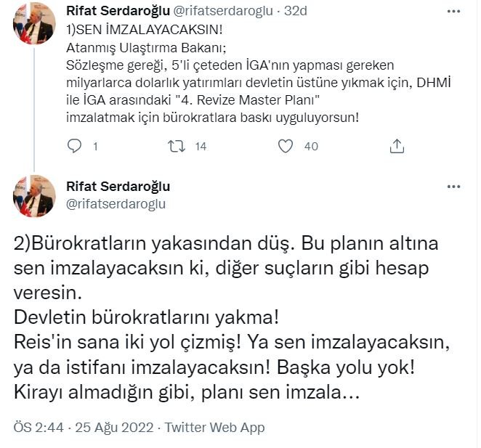
Task: Click the reply count showing 1
Action: point(95,147)
